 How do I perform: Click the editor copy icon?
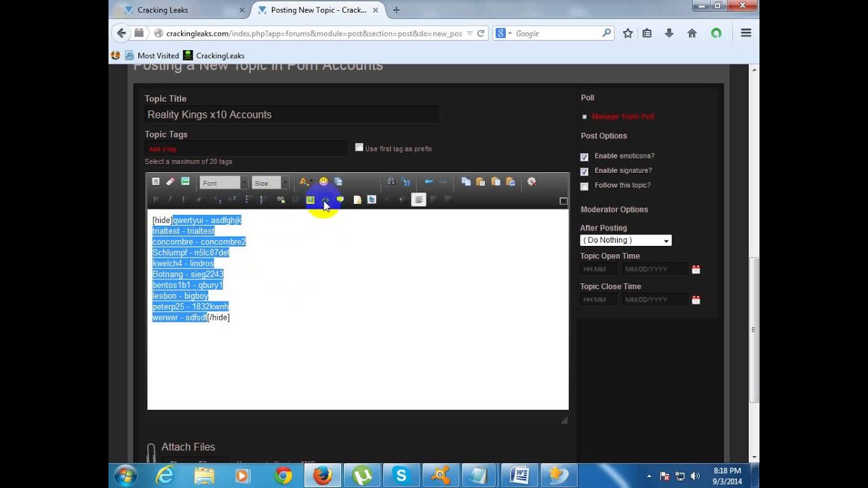coord(466,182)
